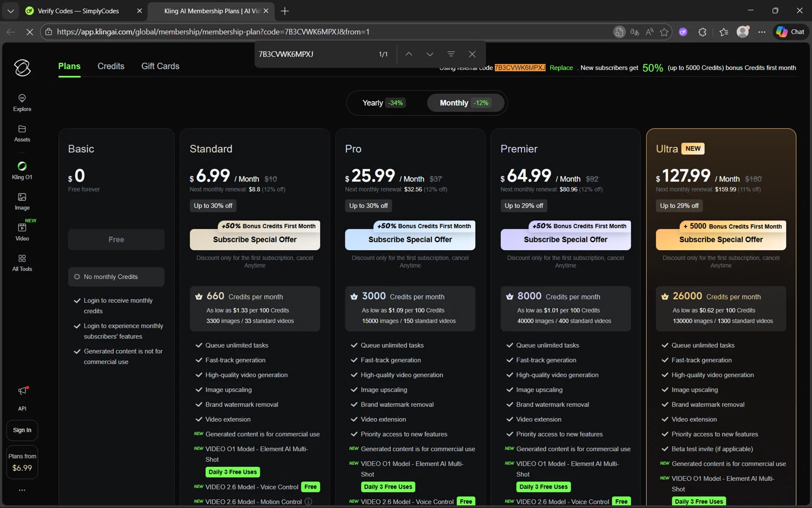Switch to the Credits tab
The image size is (812, 508).
[111, 66]
